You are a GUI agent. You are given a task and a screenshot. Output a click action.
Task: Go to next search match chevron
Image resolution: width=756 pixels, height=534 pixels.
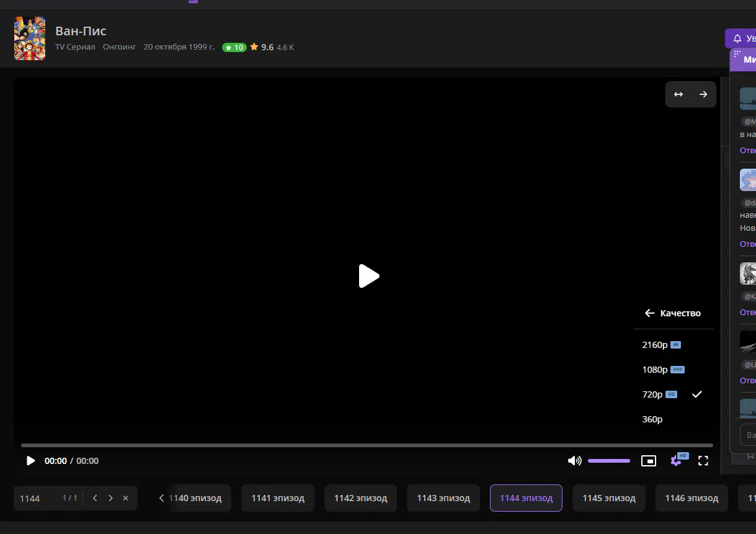click(x=110, y=498)
